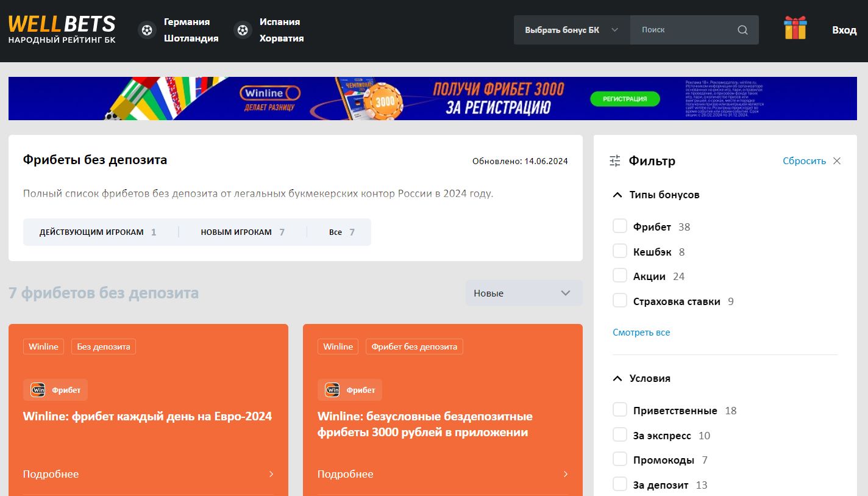Open the Германия link
This screenshot has height=496, width=868.
point(187,21)
